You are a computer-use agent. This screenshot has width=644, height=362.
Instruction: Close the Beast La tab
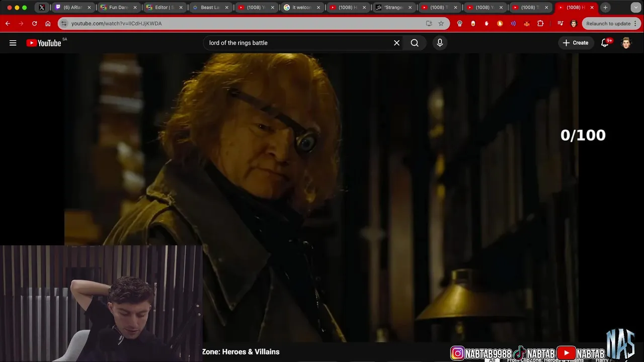[226, 8]
